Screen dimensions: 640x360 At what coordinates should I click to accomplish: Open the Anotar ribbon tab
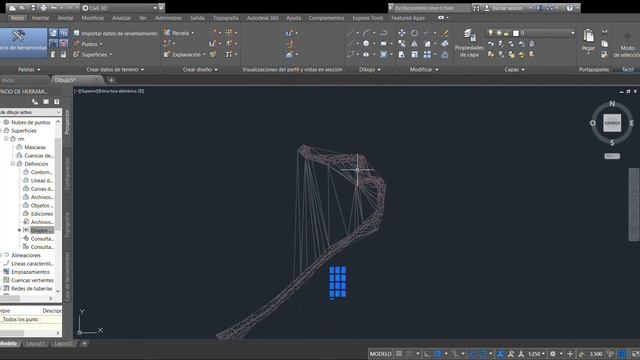[65, 18]
